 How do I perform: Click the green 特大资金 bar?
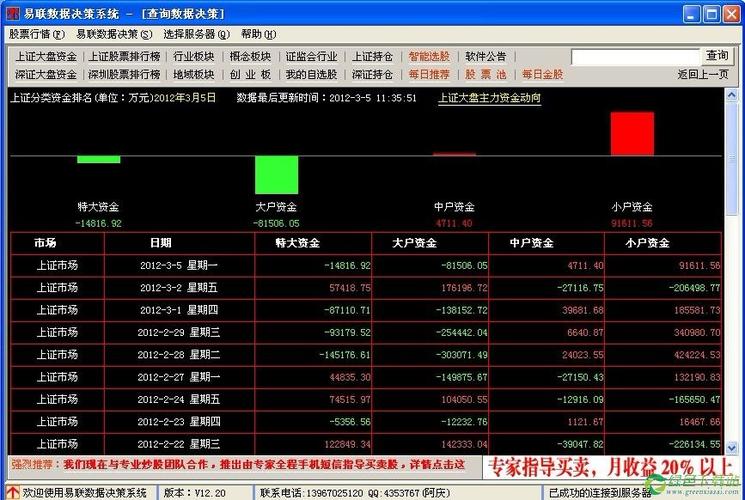point(99,160)
